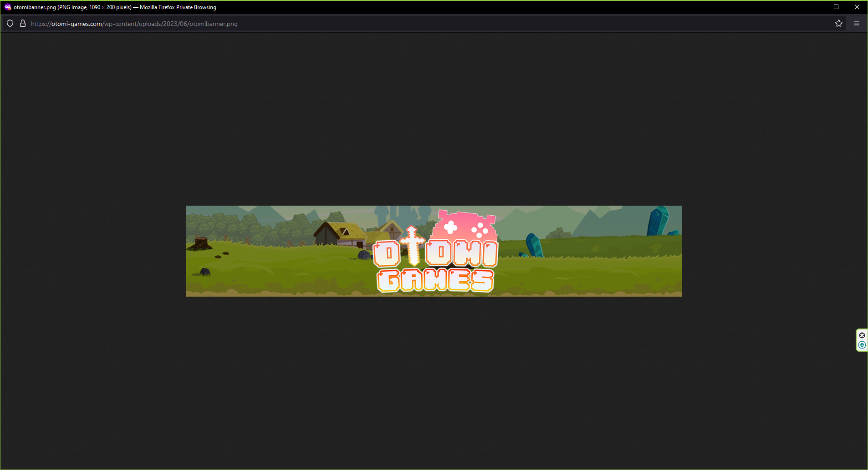Viewport: 868px width, 470px height.
Task: Restore down the Firefox window
Action: 835,7
